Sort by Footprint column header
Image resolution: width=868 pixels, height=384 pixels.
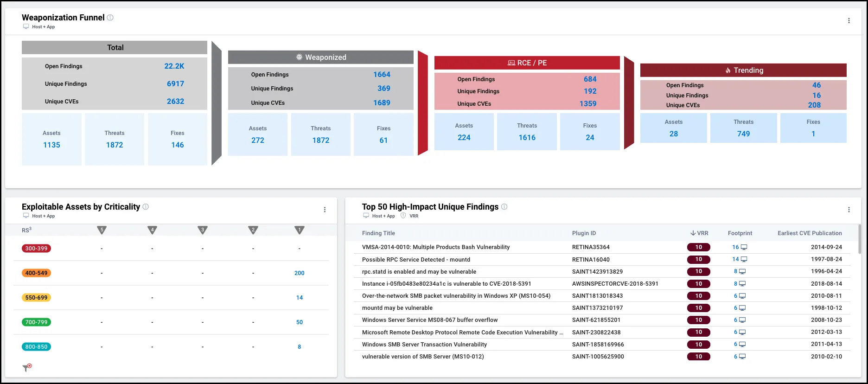[740, 233]
